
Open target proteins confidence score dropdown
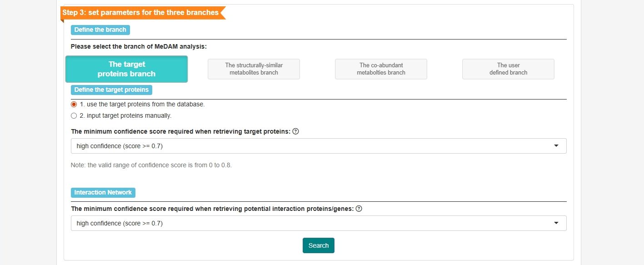click(319, 146)
